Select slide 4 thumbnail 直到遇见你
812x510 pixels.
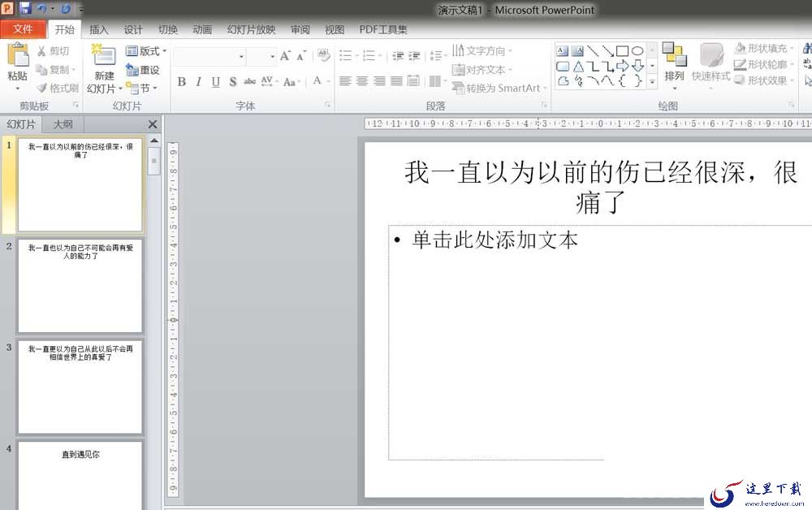[80, 475]
